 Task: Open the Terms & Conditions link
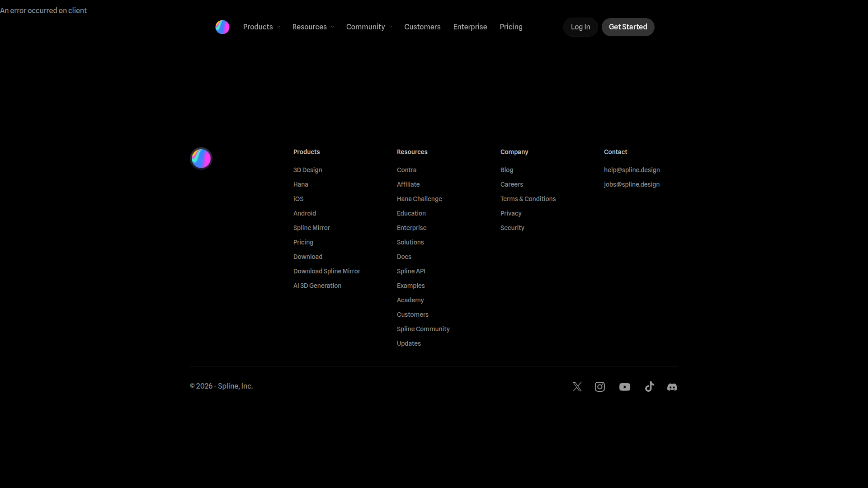point(528,199)
